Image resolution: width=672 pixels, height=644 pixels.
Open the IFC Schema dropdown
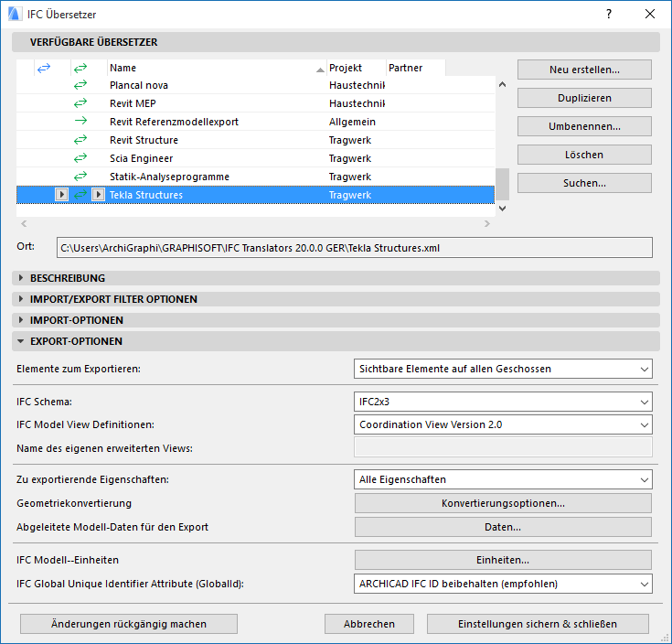tap(503, 402)
